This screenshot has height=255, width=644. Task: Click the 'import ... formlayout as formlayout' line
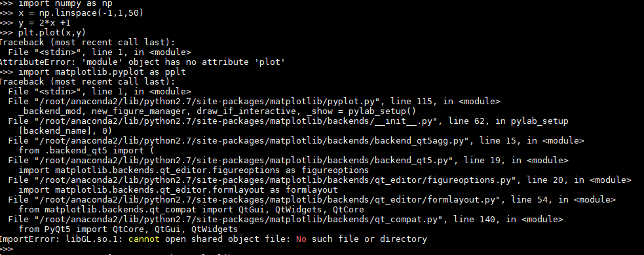tap(178, 190)
